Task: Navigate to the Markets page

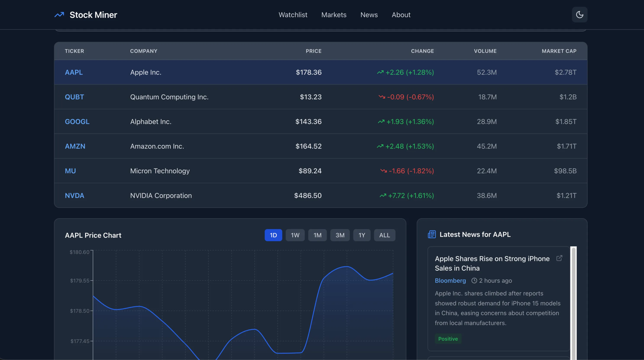Action: point(334,15)
